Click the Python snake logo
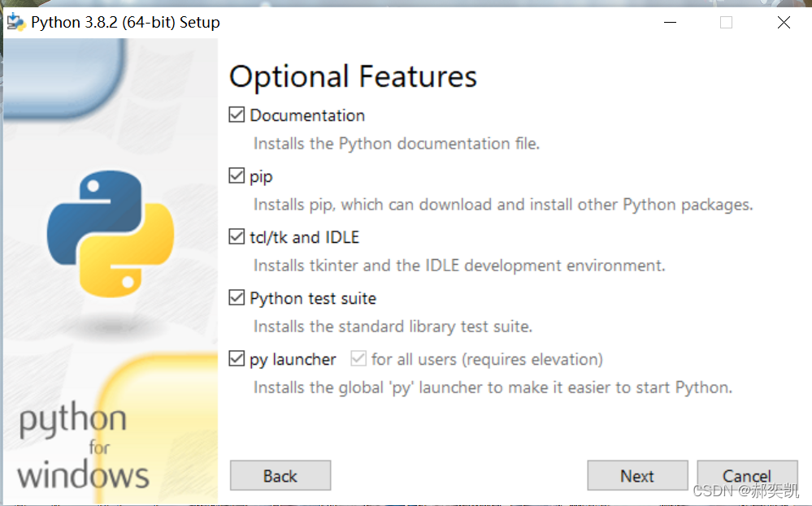The image size is (812, 506). 111,234
